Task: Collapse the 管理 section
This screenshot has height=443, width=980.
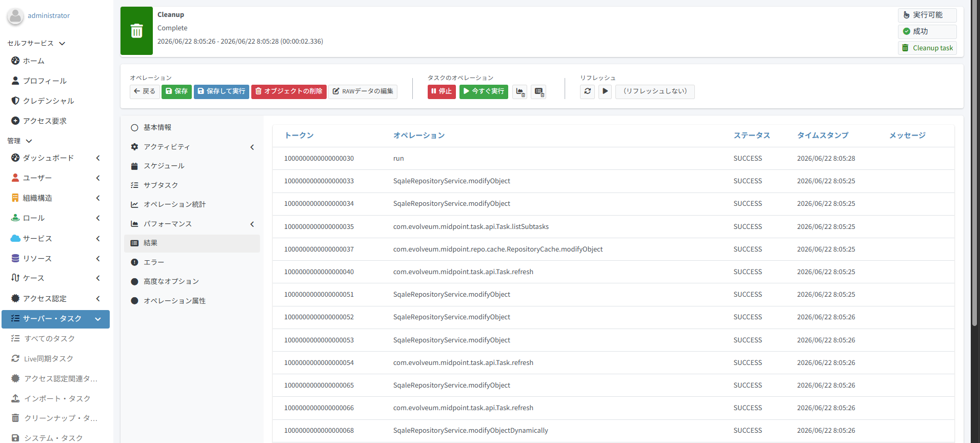Action: (19, 141)
